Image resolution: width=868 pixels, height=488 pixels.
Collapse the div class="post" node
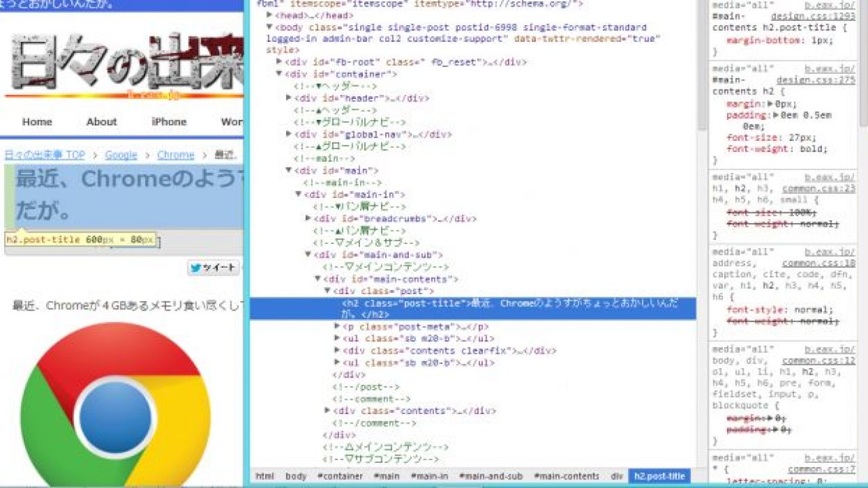pos(327,291)
